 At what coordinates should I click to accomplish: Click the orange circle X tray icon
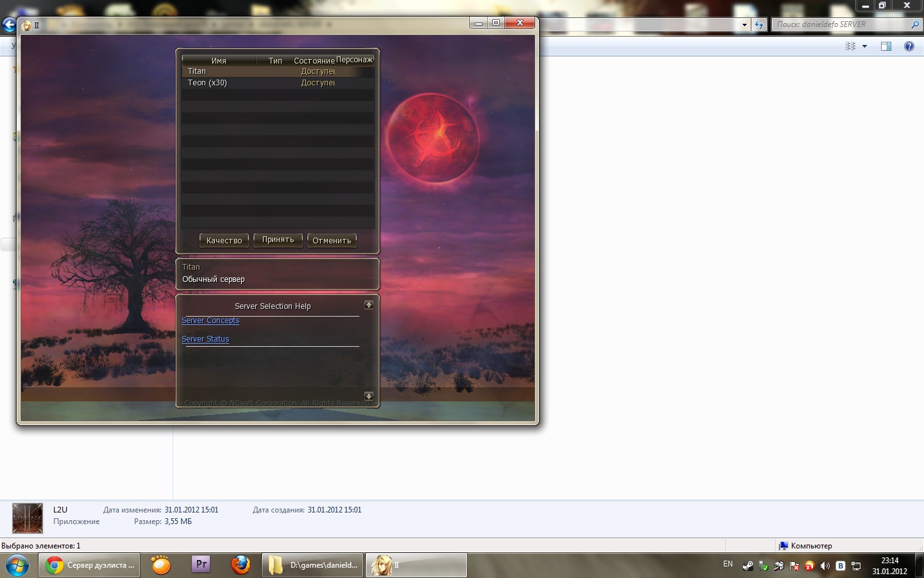tap(810, 566)
